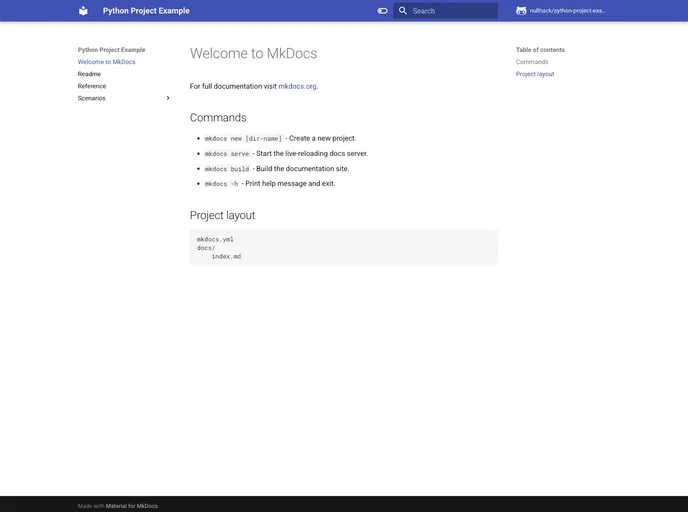Click the Python Project Example header title

click(x=146, y=11)
